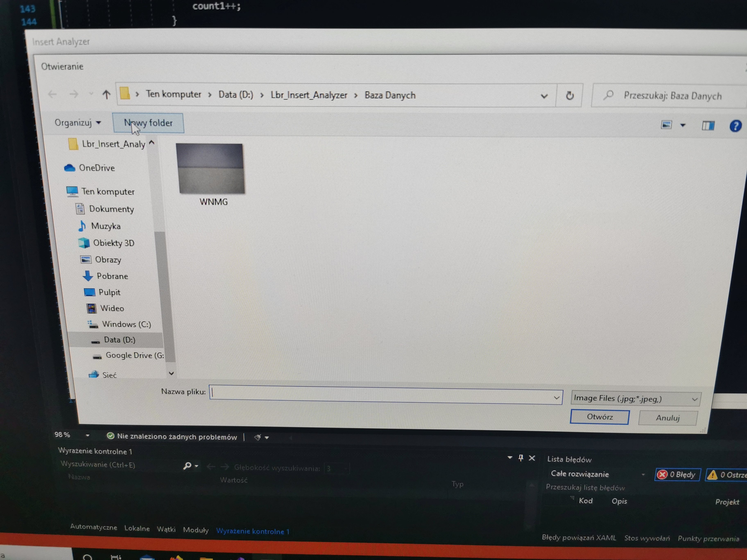747x560 pixels.
Task: Close the Wyrażenie kontrolne 1 panel
Action: pos(532,458)
